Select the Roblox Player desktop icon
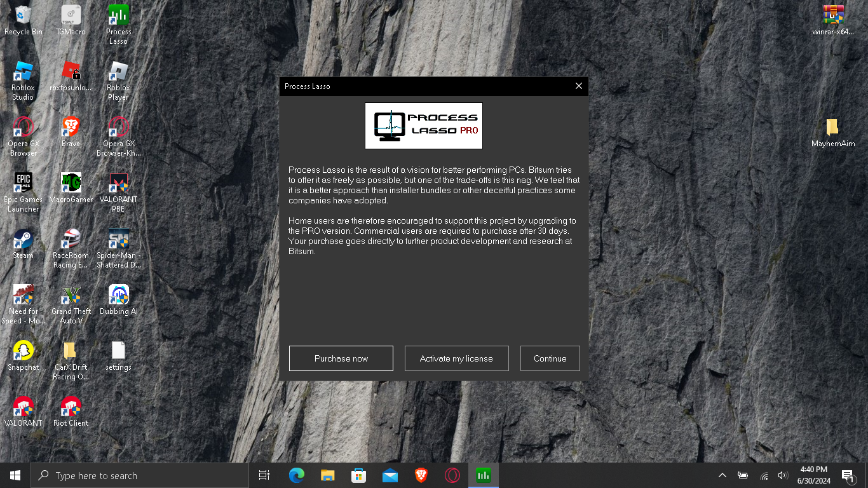The image size is (868, 488). [x=119, y=81]
